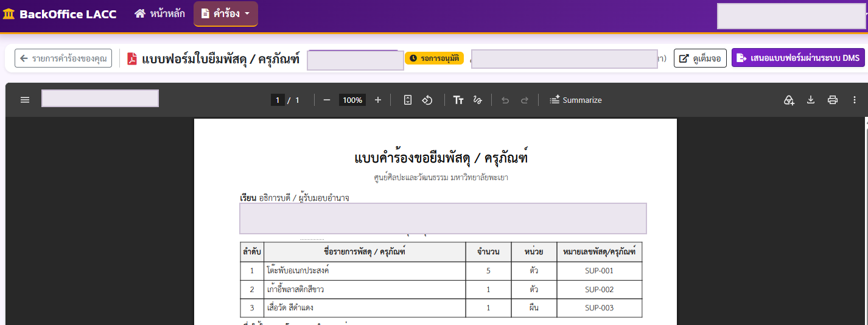Open the home page via หน้าหลัก
Viewport: 868px width, 325px height.
(159, 14)
